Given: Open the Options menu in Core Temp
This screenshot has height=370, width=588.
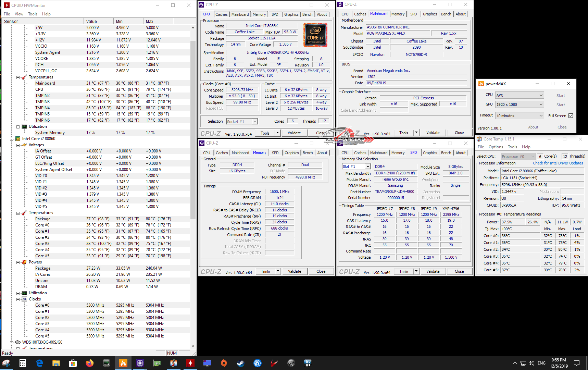Looking at the screenshot, I should point(496,147).
